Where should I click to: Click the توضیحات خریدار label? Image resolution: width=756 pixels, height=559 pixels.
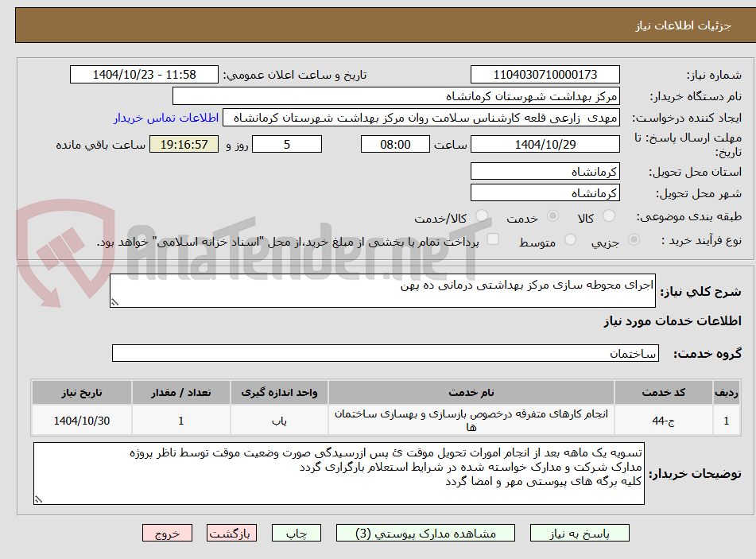695,474
